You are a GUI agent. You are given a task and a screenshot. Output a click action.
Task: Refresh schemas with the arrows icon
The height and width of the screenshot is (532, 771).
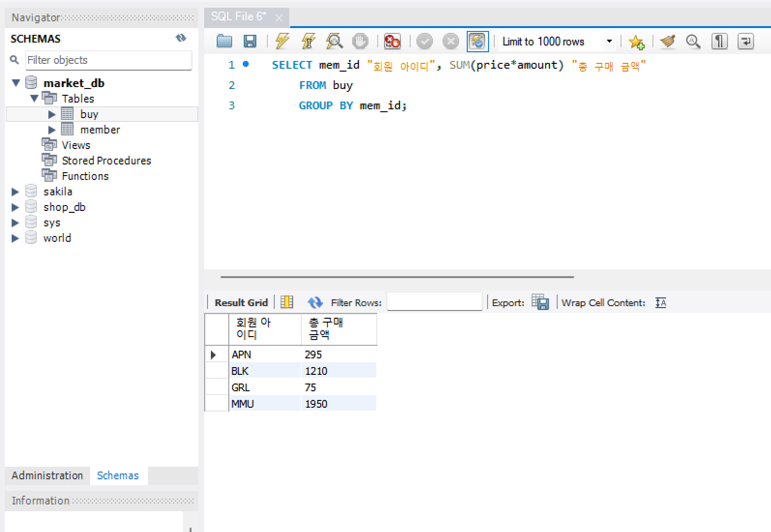click(x=181, y=38)
